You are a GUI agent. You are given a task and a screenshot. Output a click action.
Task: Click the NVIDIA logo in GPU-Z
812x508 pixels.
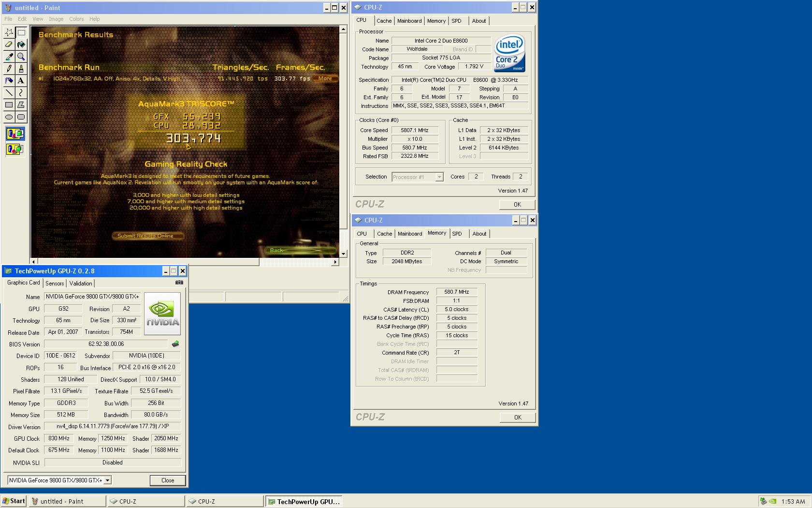162,314
